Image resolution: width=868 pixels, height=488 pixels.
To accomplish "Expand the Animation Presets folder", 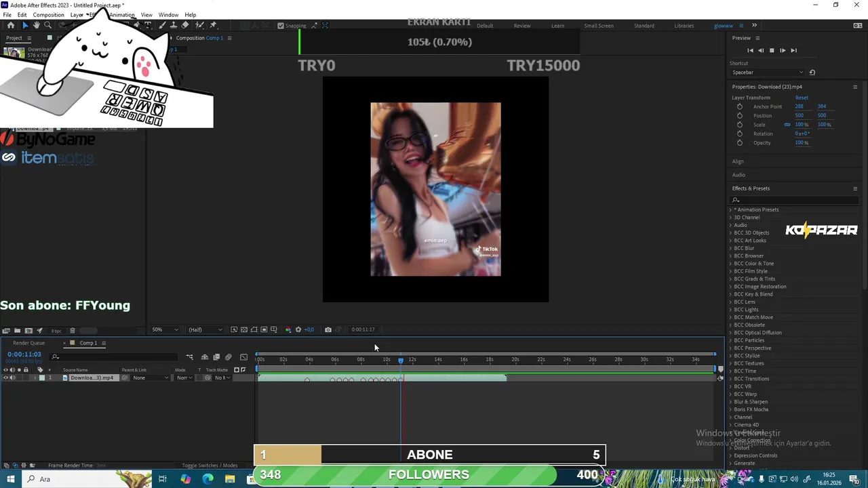I will tap(731, 210).
